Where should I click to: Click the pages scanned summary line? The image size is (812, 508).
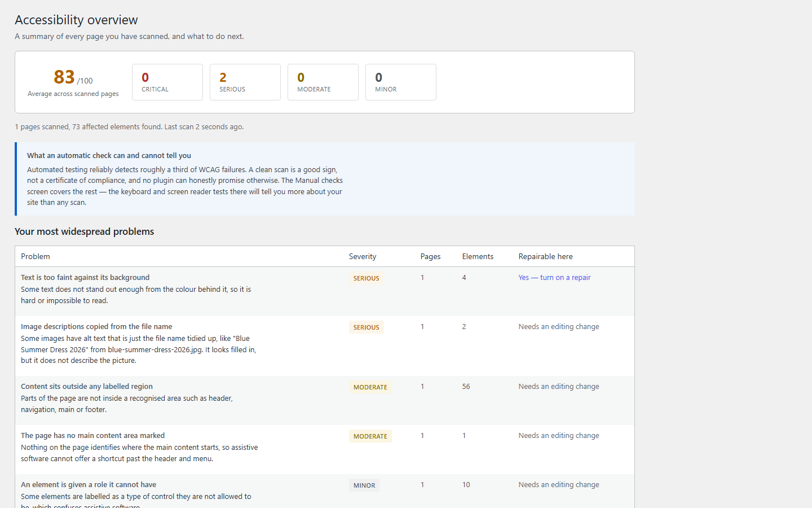(129, 127)
